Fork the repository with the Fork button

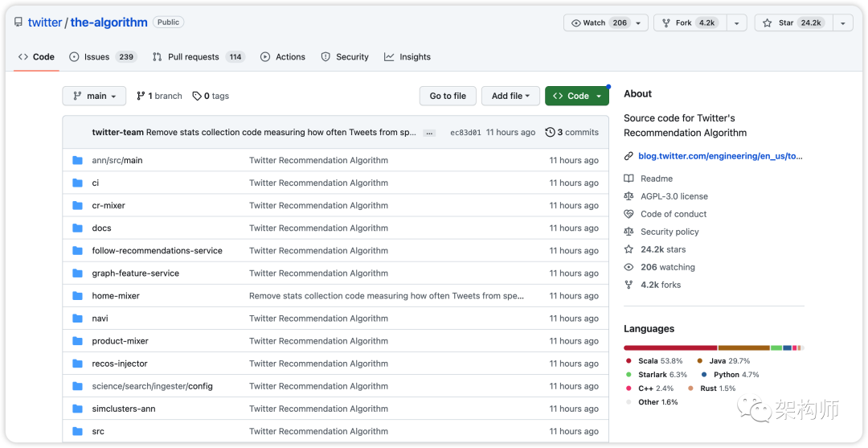[x=690, y=23]
